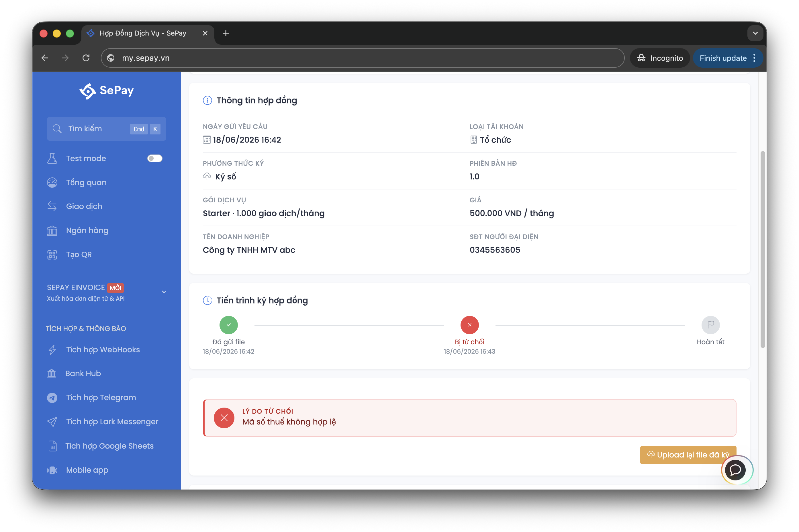Close the Hợp Đồng Dịch Vụ browser tab
This screenshot has width=799, height=532.
(x=205, y=33)
